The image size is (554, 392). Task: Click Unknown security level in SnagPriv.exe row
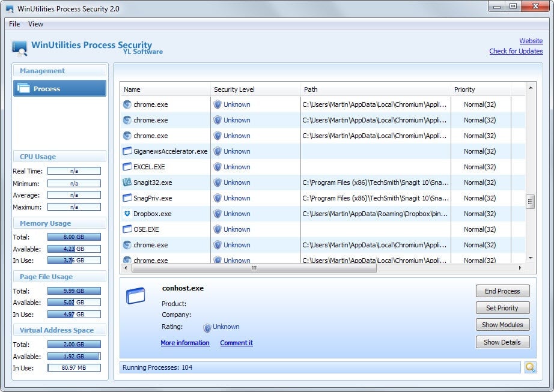[x=237, y=198]
